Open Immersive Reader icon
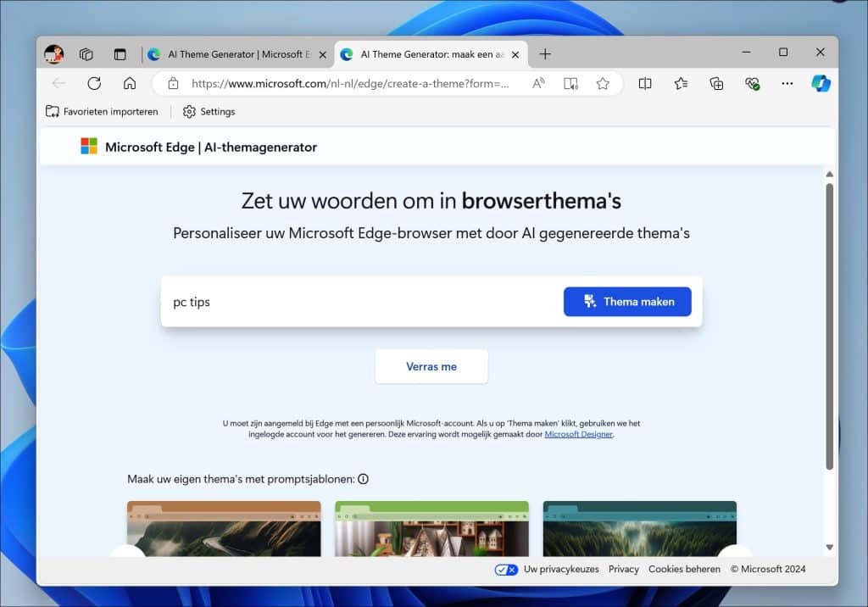The height and width of the screenshot is (607, 868). (570, 84)
